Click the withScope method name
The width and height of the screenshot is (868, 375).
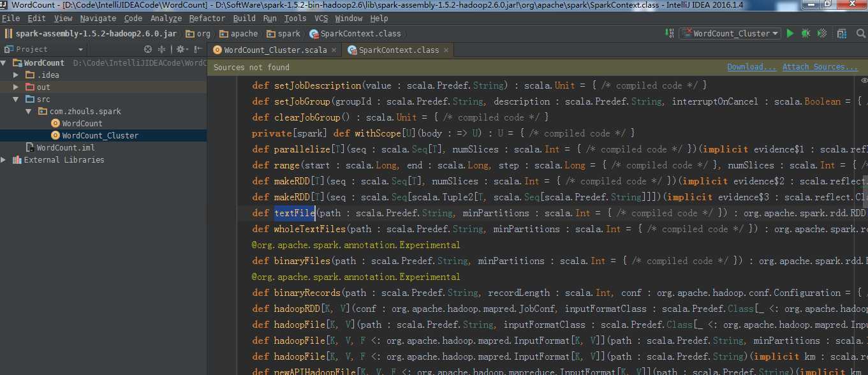click(377, 133)
